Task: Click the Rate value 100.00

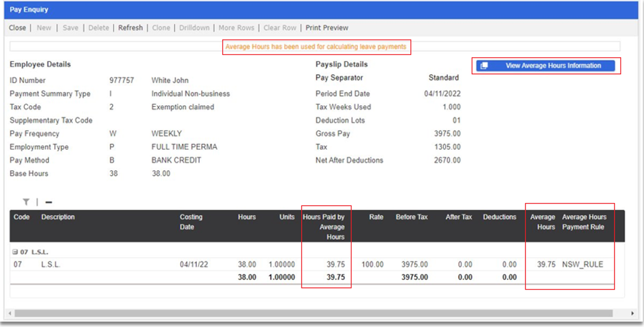Action: 373,264
